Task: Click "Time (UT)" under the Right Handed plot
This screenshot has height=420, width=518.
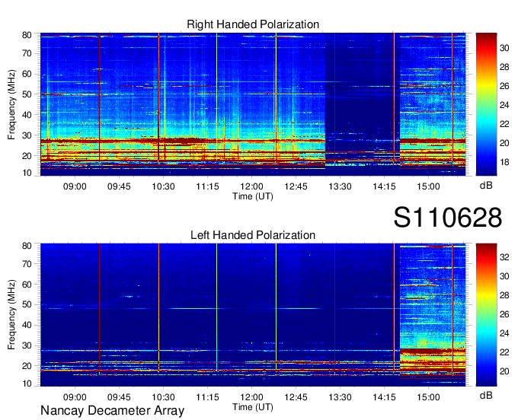Action: (253, 196)
